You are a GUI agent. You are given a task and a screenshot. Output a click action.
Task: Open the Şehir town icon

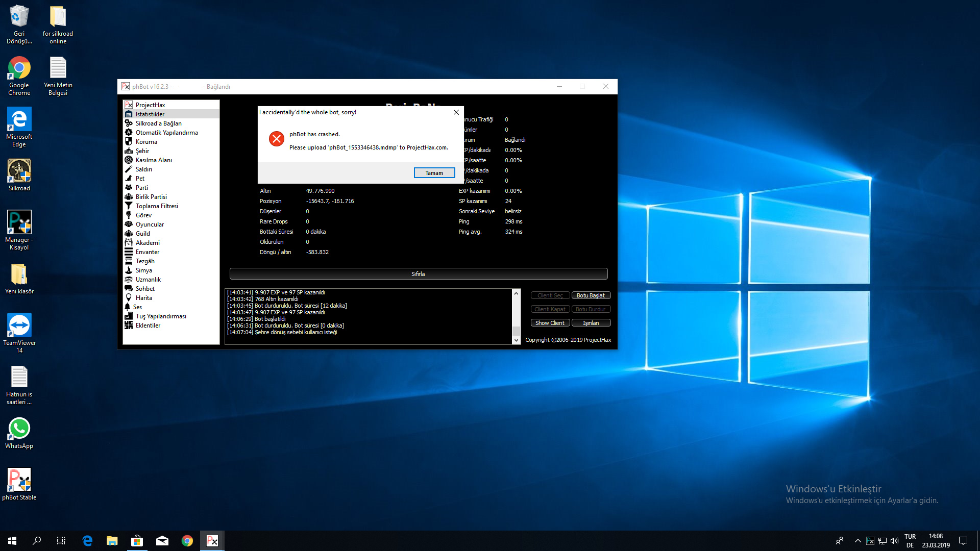[x=129, y=151]
